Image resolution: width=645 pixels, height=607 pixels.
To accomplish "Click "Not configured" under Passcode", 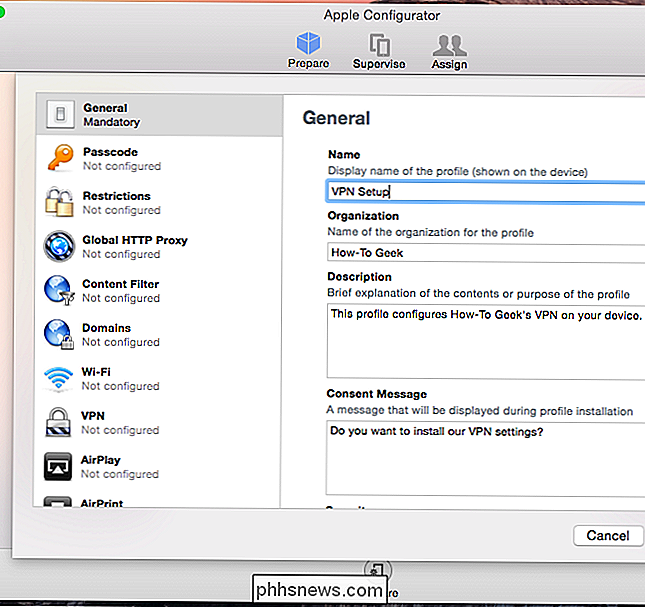I will click(x=122, y=166).
